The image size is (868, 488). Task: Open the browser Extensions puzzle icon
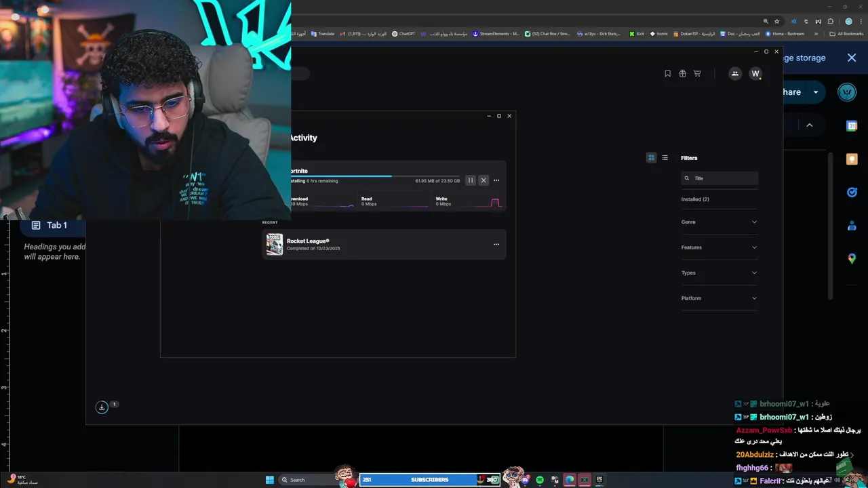point(831,21)
